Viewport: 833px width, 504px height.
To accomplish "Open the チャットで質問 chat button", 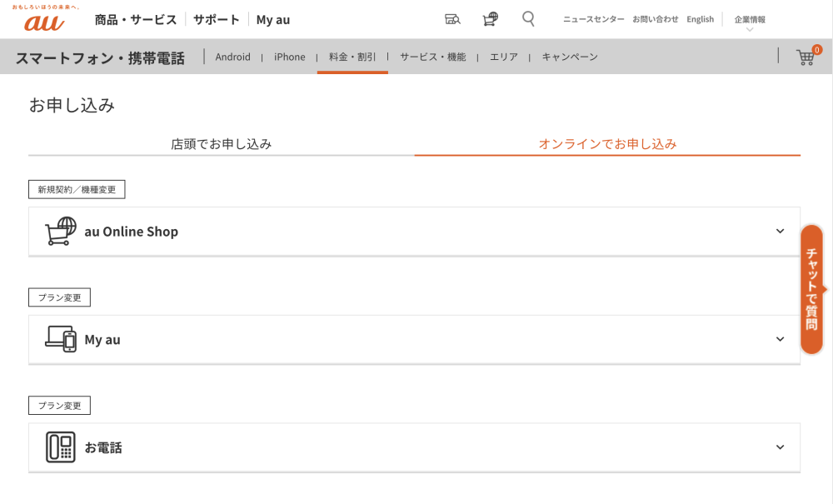I will (x=811, y=289).
